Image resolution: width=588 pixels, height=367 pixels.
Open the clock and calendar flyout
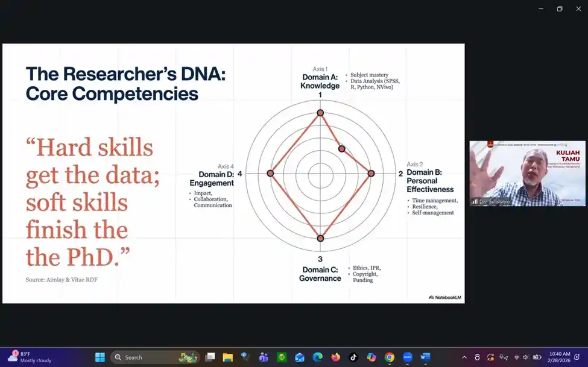[x=558, y=357]
